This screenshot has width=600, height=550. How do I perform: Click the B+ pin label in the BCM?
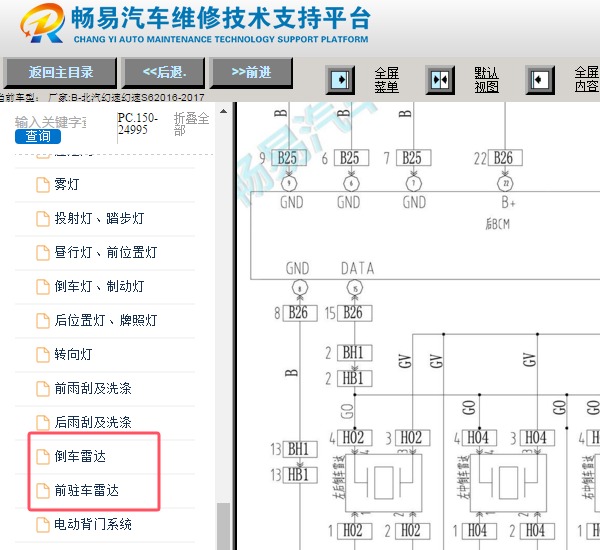tap(509, 202)
